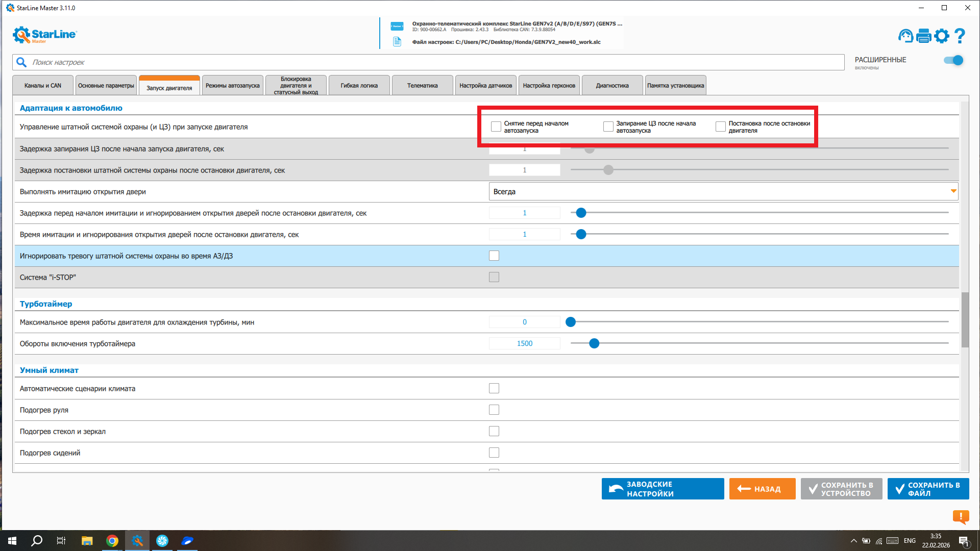Click the orange exclamation feedback icon
The height and width of the screenshot is (551, 980).
coord(961,517)
